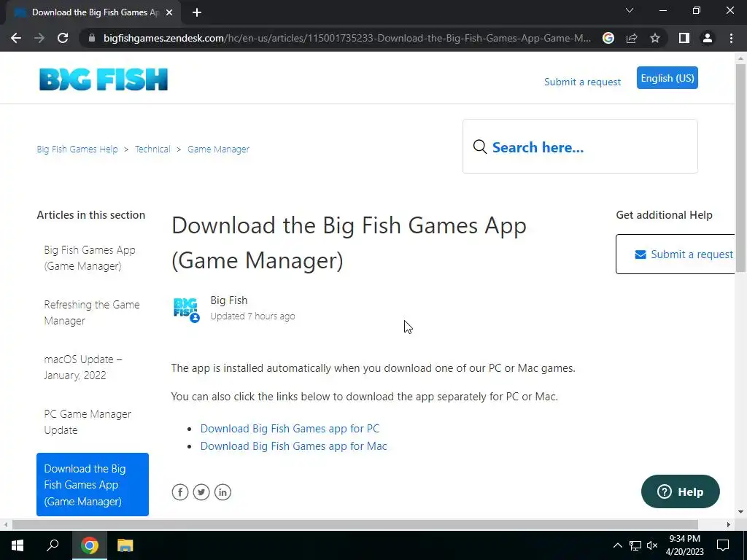Click the address bar URL
Viewport: 747px width, 560px height.
click(x=347, y=38)
